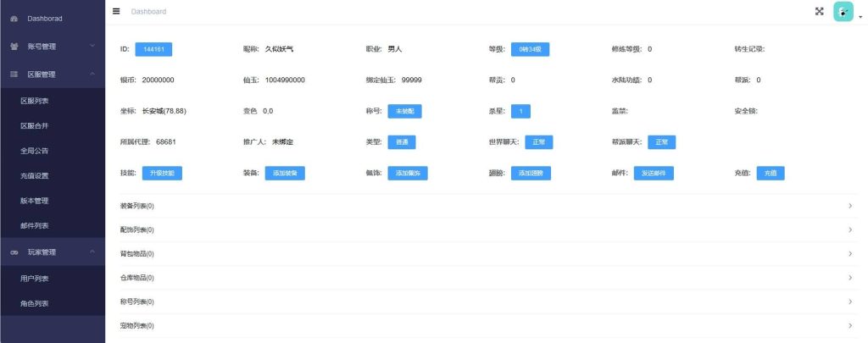Viewport: 868px width, 343px height.
Task: Click the 银币 value 20000000
Action: click(x=159, y=80)
